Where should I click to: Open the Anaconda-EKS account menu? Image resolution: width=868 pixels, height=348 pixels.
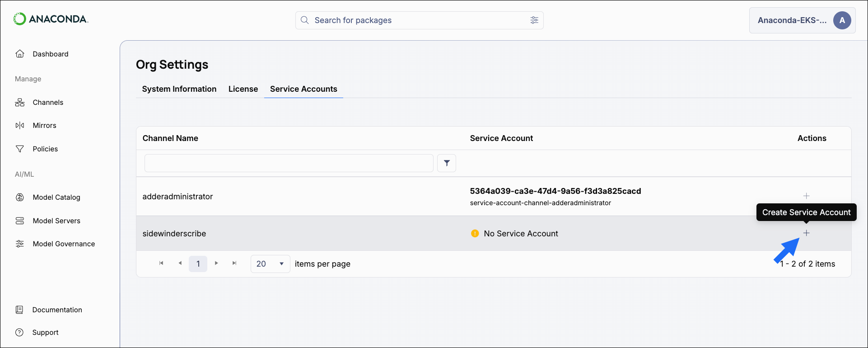point(803,20)
